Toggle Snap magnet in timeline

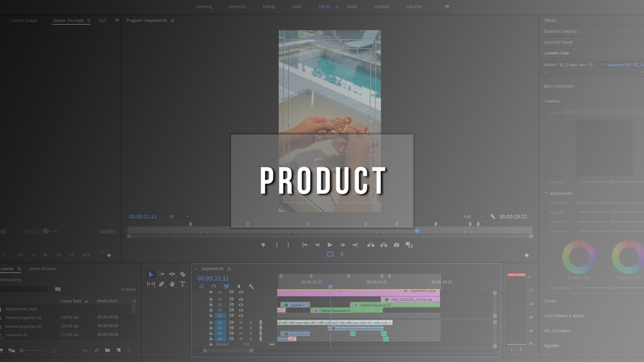[213, 286]
